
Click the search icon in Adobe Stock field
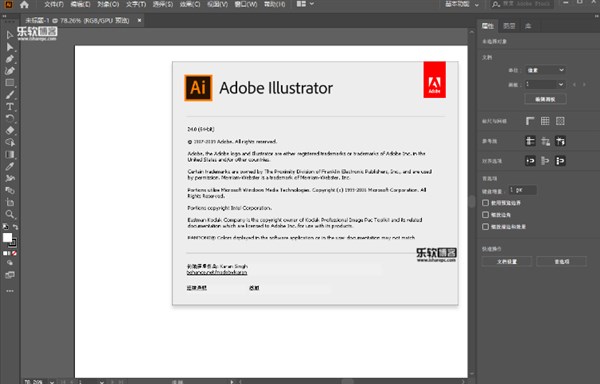point(496,4)
